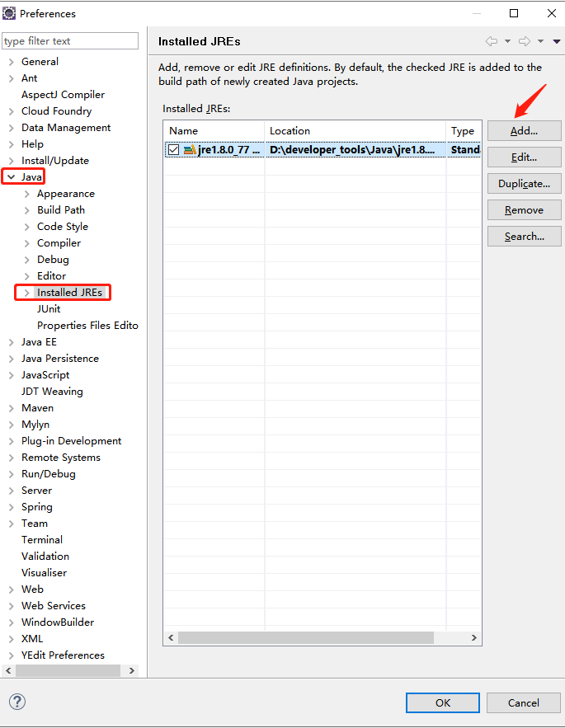Select Validation preference page
Screen dimensions: 565x728
click(x=45, y=557)
